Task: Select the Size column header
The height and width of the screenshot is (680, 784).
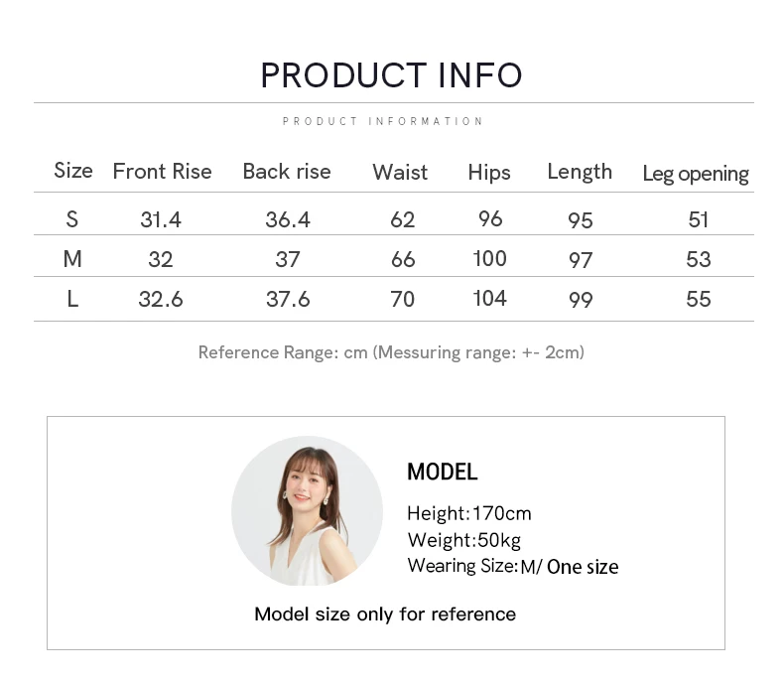Action: point(73,171)
